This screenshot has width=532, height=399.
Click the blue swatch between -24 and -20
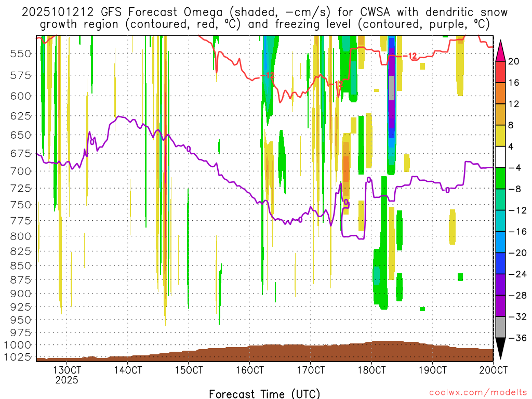tap(500, 263)
